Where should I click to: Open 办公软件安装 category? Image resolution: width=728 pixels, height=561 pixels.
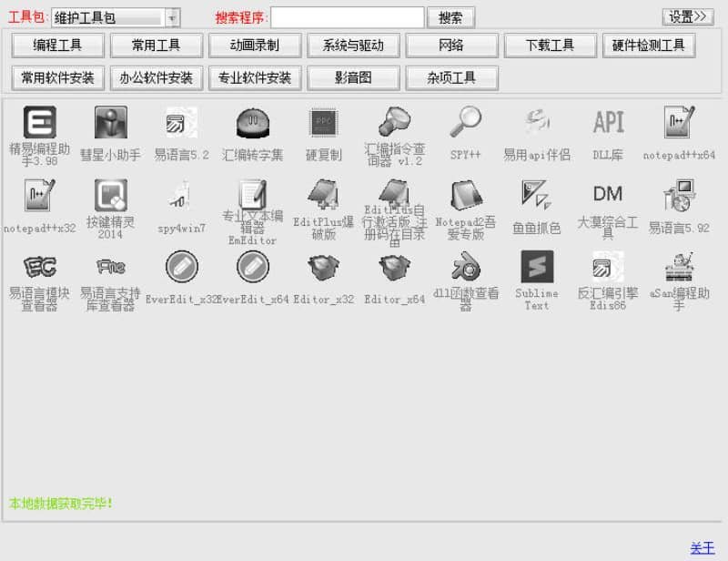(x=156, y=78)
